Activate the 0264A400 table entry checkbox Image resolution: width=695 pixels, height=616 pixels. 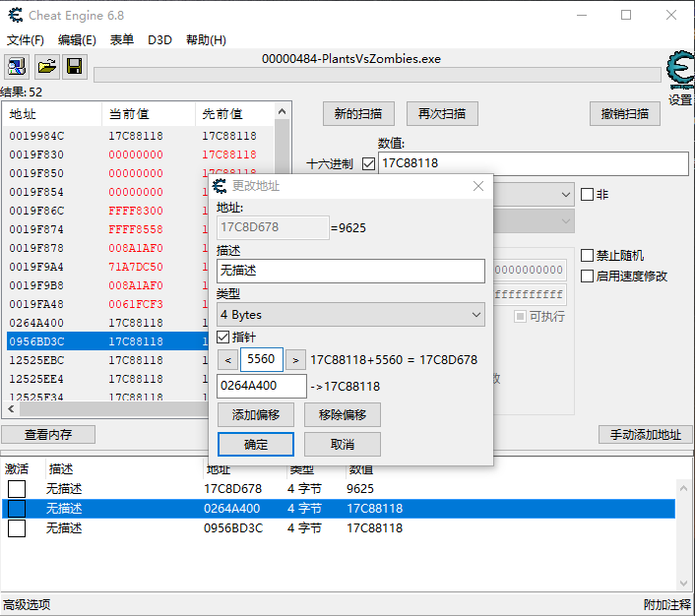pyautogui.click(x=17, y=509)
